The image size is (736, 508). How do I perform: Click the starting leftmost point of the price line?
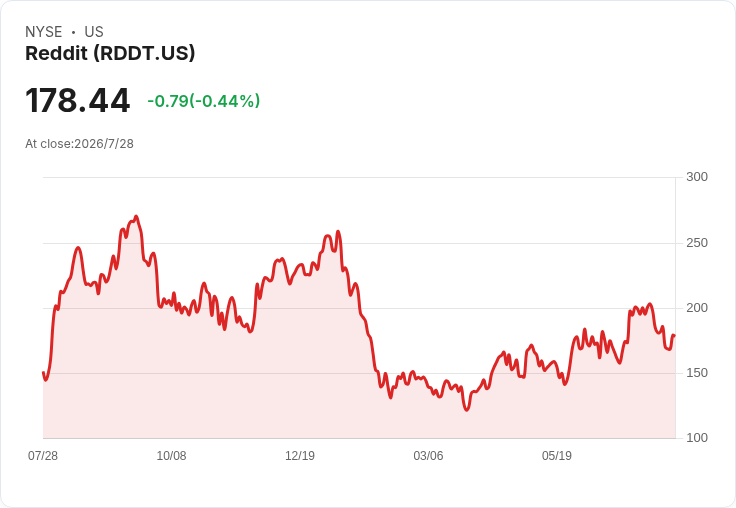click(x=43, y=373)
